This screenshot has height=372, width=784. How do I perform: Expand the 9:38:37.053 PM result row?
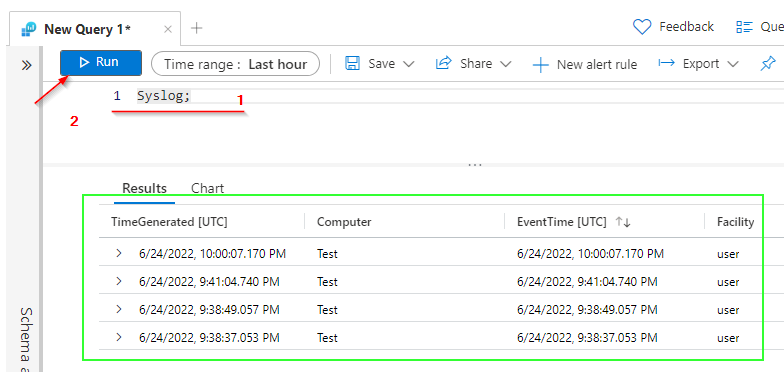click(x=118, y=337)
